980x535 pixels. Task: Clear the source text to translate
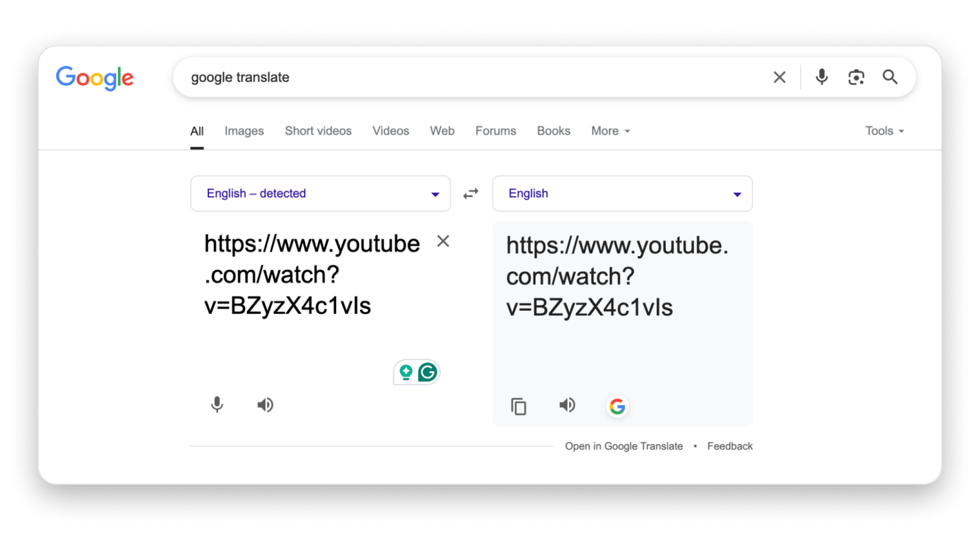(x=443, y=241)
